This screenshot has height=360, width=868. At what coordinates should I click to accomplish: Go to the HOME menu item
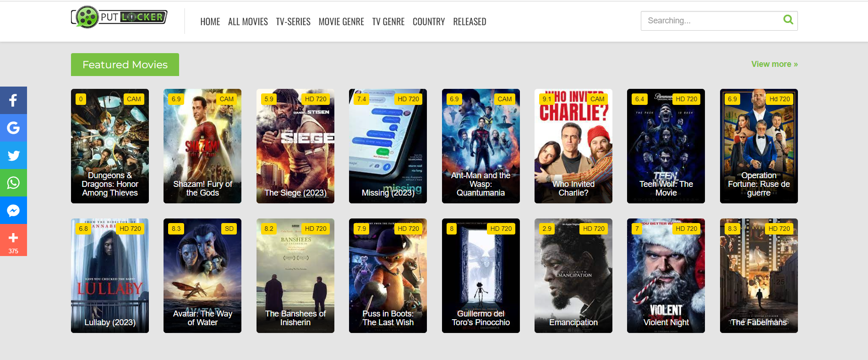click(x=210, y=22)
